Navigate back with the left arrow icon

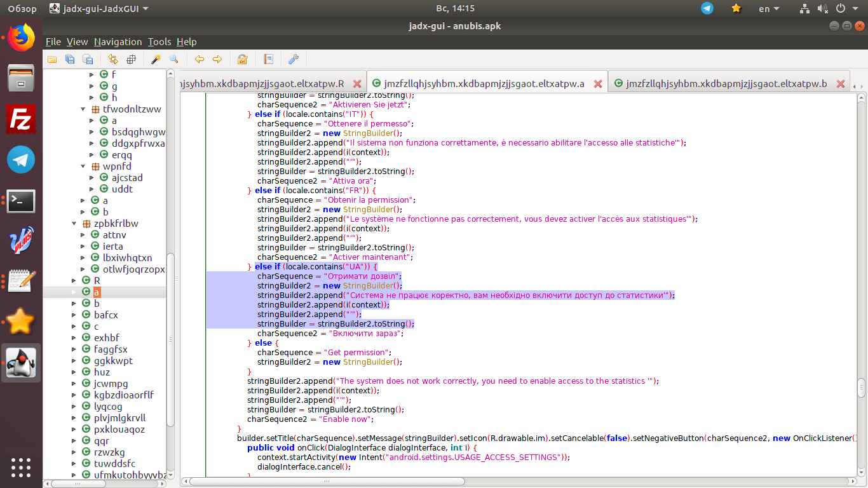[200, 59]
